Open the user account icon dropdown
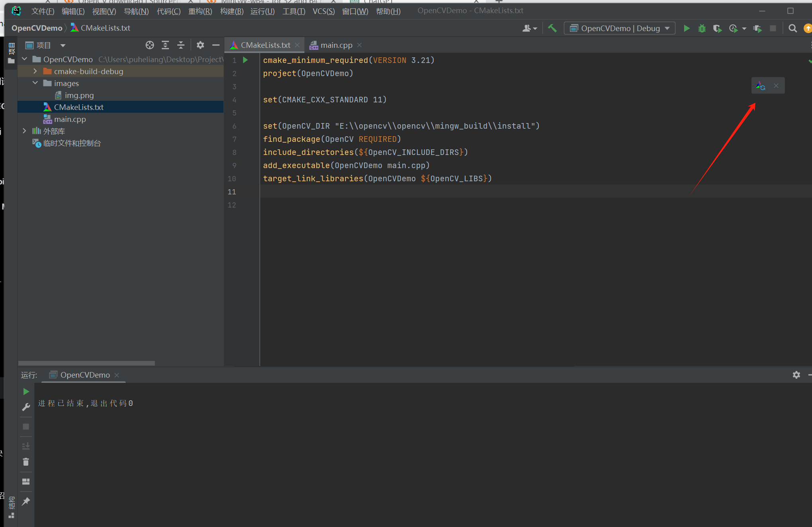Screen dimensions: 812x527 530,28
